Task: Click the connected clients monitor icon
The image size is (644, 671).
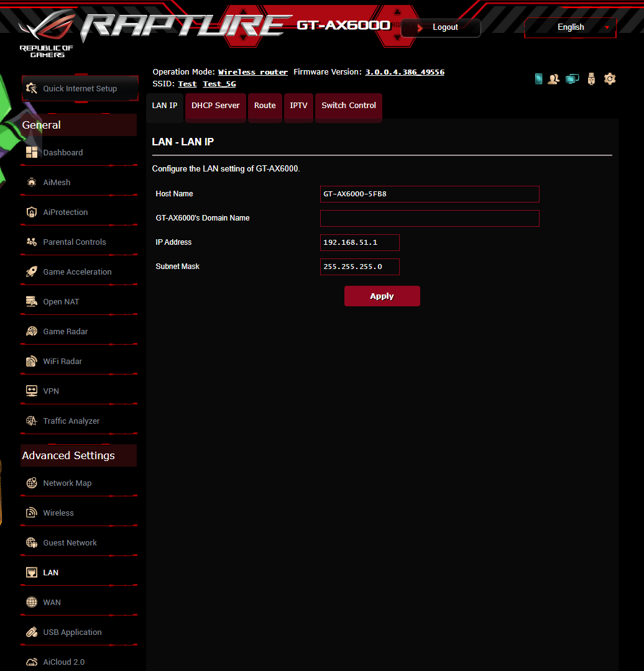Action: coord(572,79)
